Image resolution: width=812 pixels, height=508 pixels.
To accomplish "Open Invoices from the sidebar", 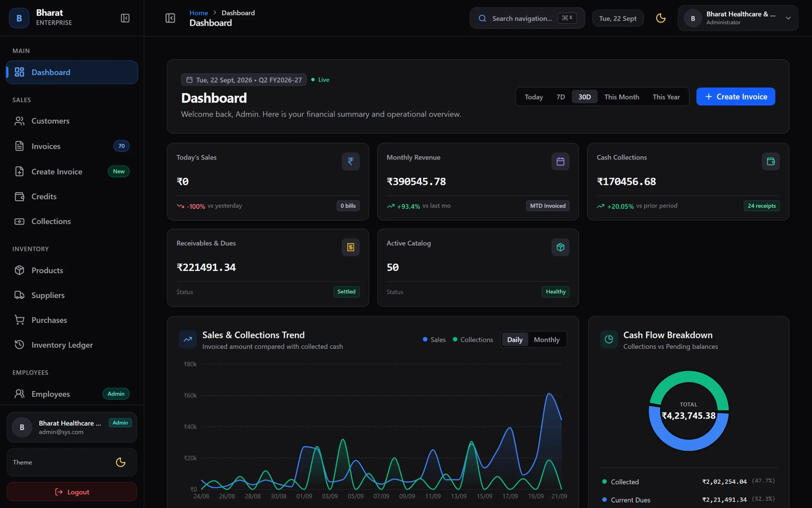I will (x=72, y=146).
